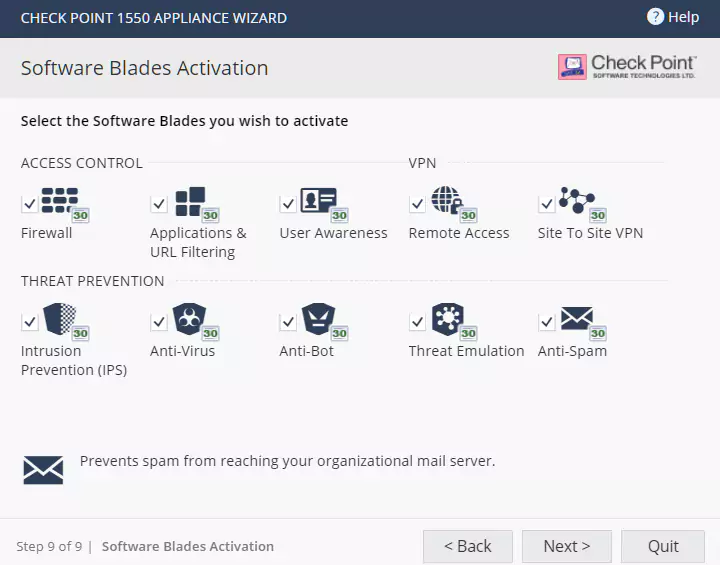Open Help from the title bar
Viewport: 720px width, 565px height.
coord(673,17)
